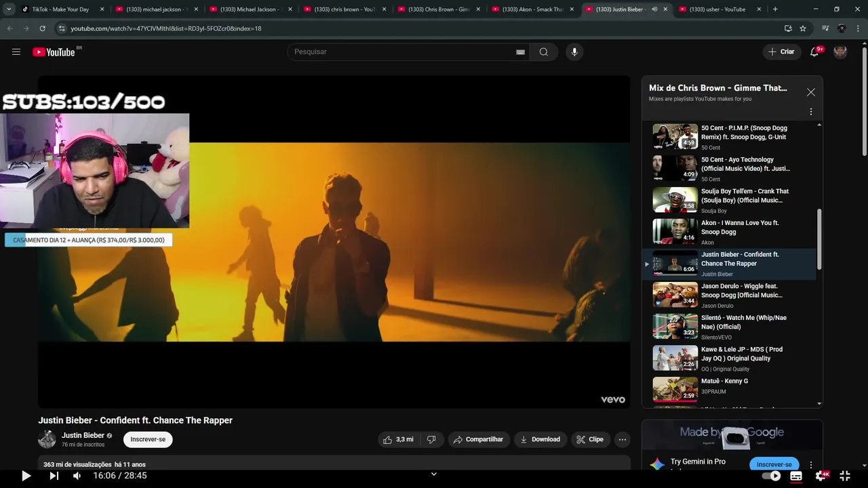Play Soulja Boy - Crank That from playlist
This screenshot has width=868, height=488.
point(730,201)
